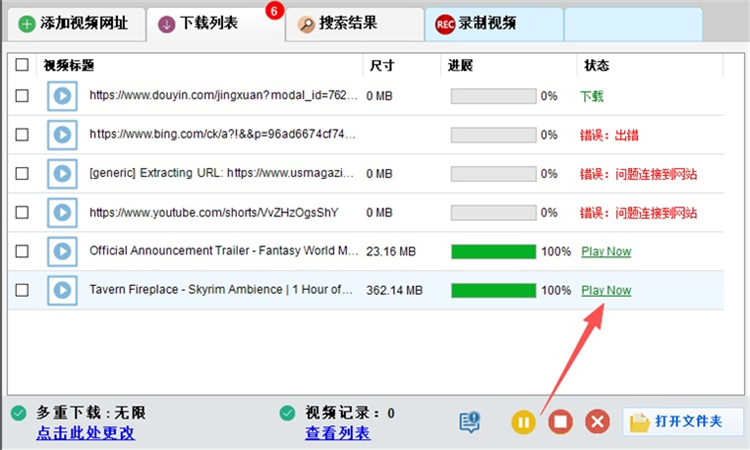This screenshot has height=450, width=750.
Task: Switch to the 录制视频 tab
Action: (494, 23)
